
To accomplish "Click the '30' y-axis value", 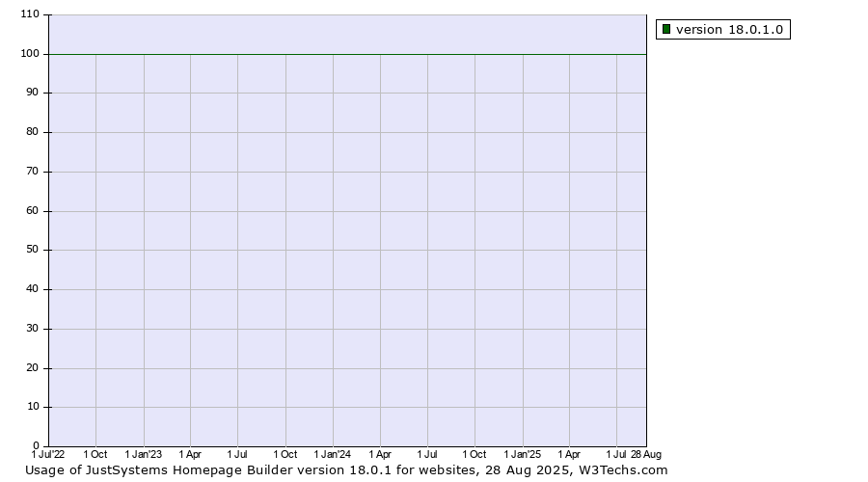I will tap(33, 328).
